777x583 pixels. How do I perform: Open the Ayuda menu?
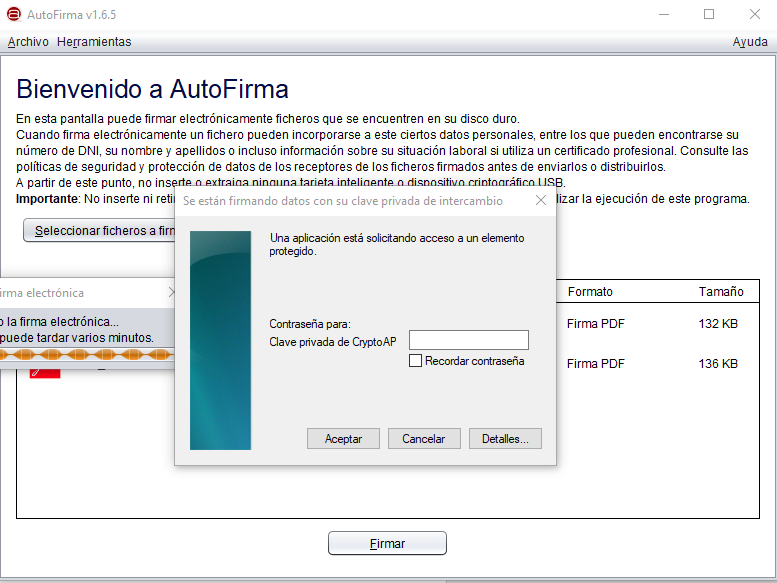[x=750, y=42]
